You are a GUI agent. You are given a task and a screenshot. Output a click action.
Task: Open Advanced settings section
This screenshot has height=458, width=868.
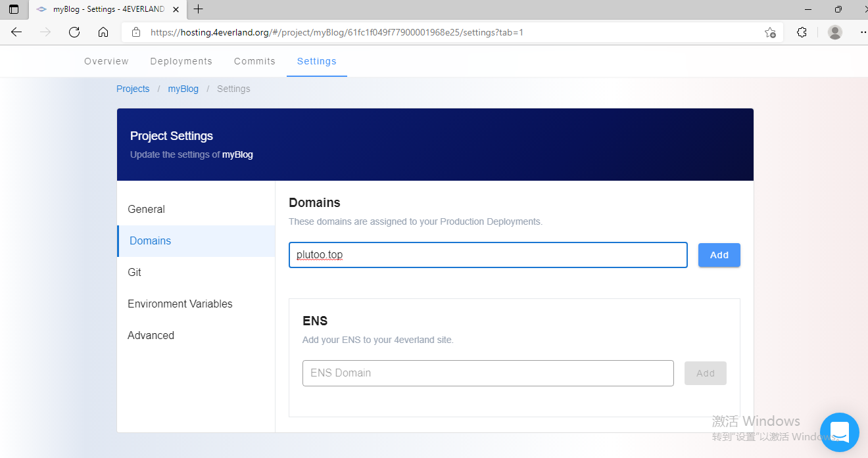pyautogui.click(x=196, y=335)
